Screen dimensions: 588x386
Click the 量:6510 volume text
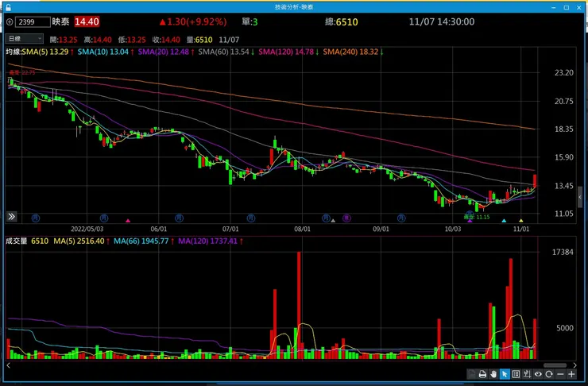[x=199, y=40]
